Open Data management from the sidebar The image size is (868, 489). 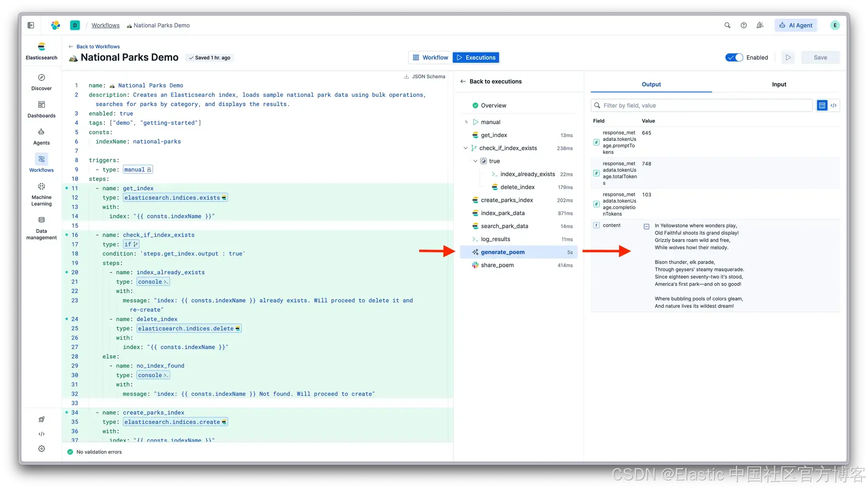coord(41,228)
